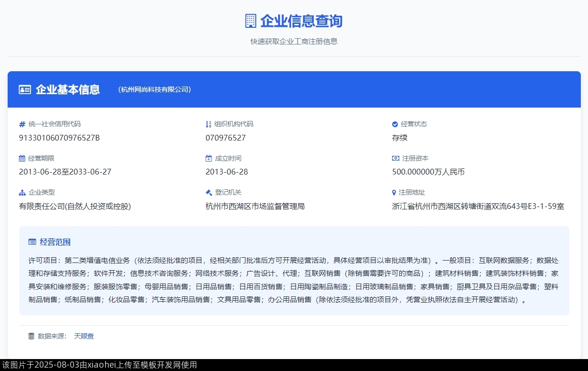Click the check badge icon beside 经营状态
Image resolution: width=588 pixels, height=371 pixels.
click(x=395, y=124)
